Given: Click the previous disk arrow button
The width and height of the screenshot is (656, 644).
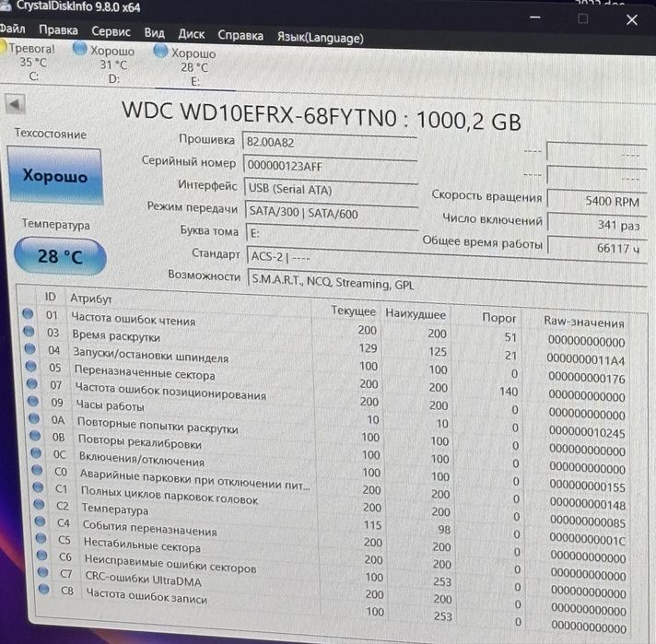Looking at the screenshot, I should coord(15,104).
